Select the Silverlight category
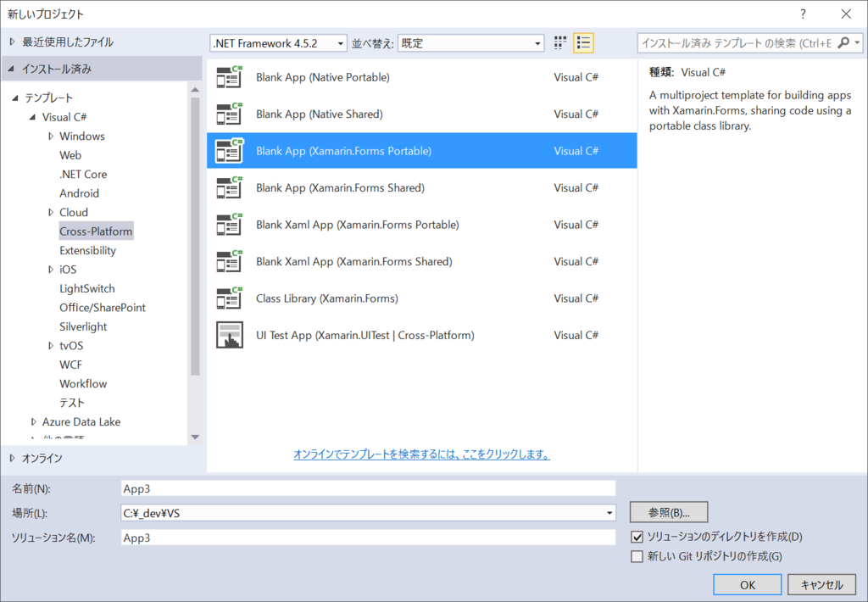This screenshot has height=602, width=868. click(x=83, y=326)
